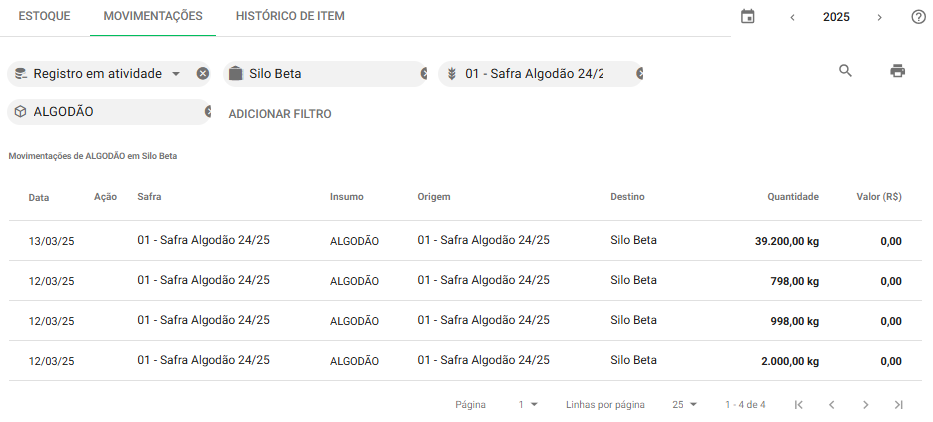Print the movements list
This screenshot has height=422, width=933.
[897, 70]
